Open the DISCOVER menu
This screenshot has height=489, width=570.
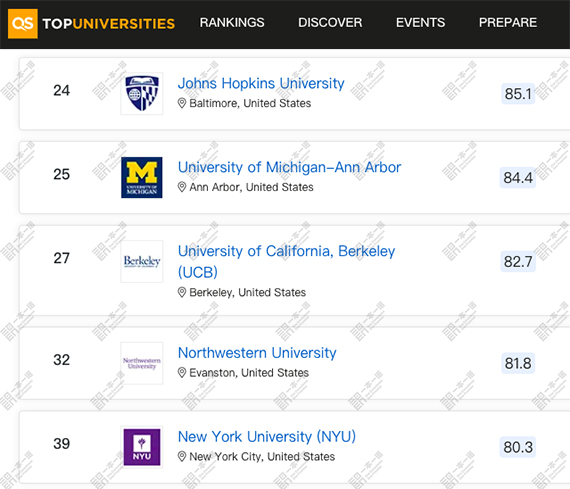click(x=330, y=23)
